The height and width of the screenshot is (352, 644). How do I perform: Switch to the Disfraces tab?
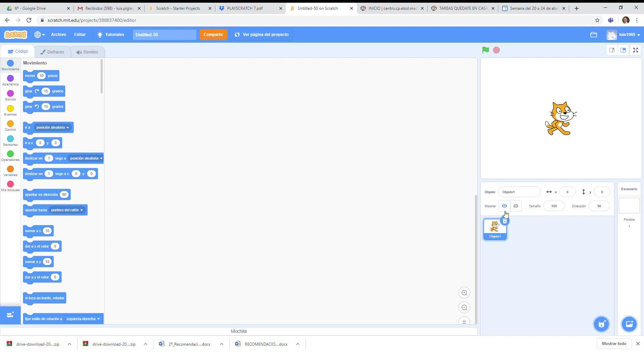pos(52,52)
